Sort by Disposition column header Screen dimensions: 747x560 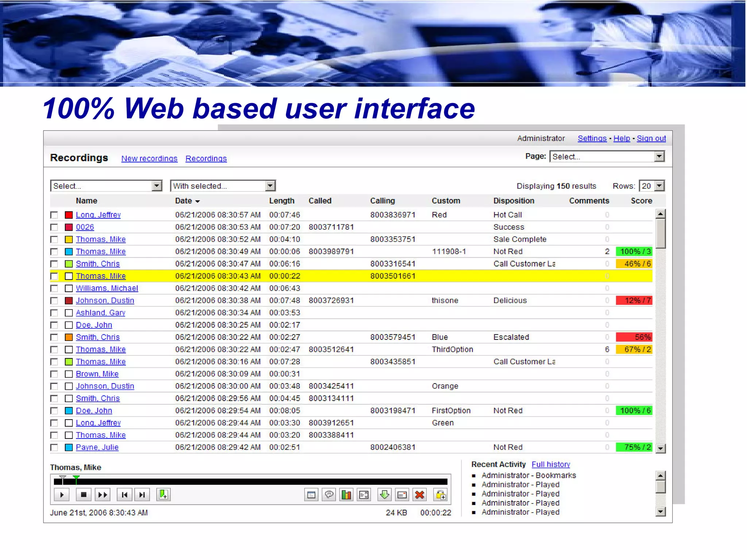point(514,201)
